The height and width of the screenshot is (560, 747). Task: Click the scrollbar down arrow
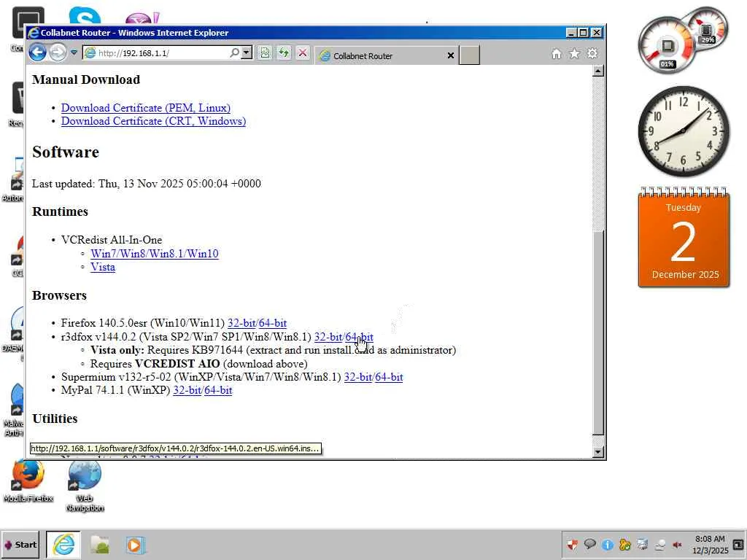click(x=598, y=452)
